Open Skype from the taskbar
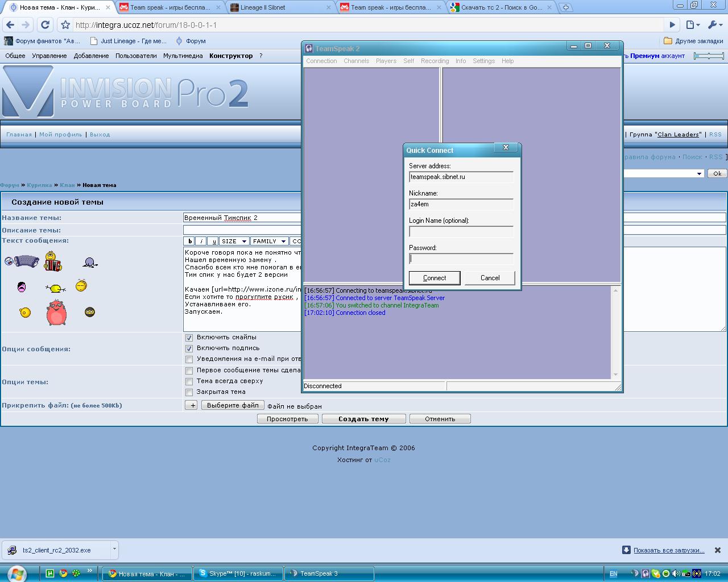 point(238,573)
